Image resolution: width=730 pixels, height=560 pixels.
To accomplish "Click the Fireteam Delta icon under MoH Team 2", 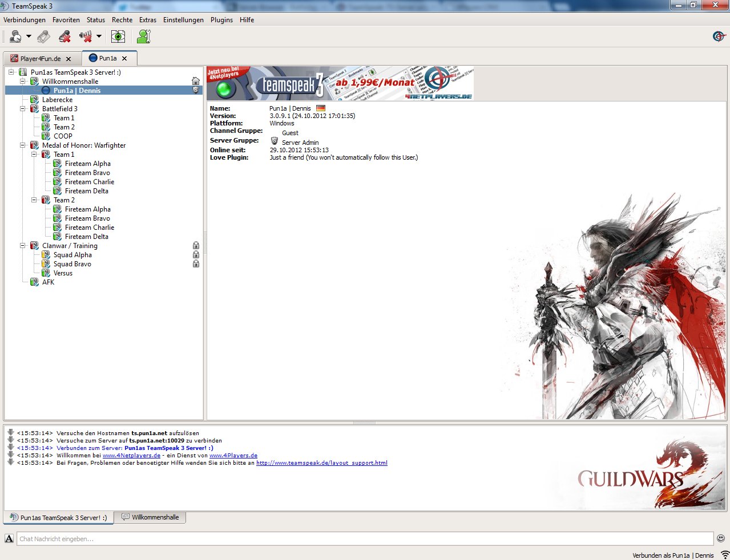I will pyautogui.click(x=57, y=237).
